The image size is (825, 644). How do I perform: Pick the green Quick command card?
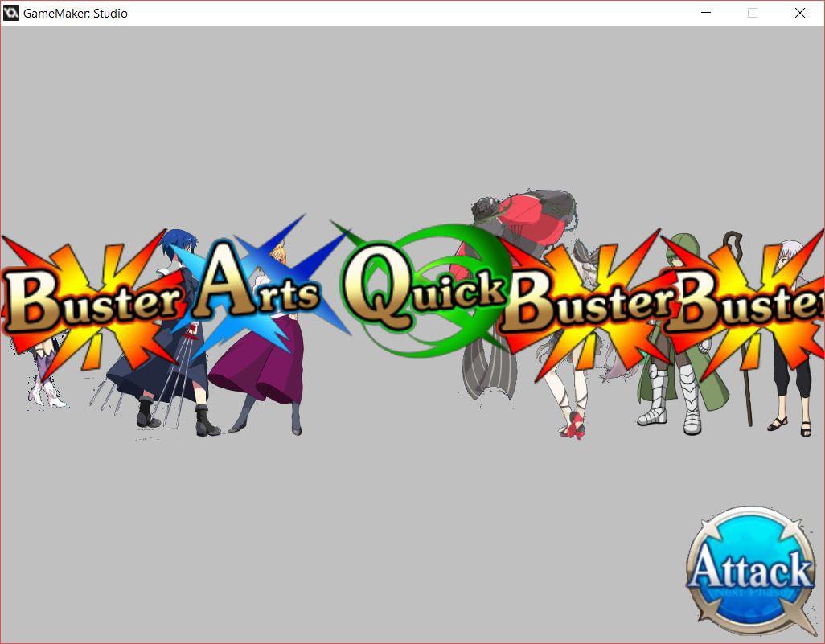click(421, 289)
